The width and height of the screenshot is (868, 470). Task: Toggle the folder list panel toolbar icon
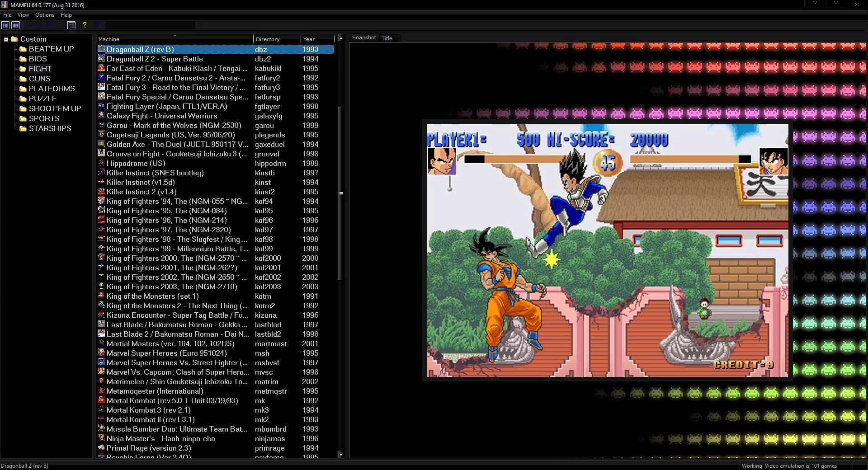(5, 25)
